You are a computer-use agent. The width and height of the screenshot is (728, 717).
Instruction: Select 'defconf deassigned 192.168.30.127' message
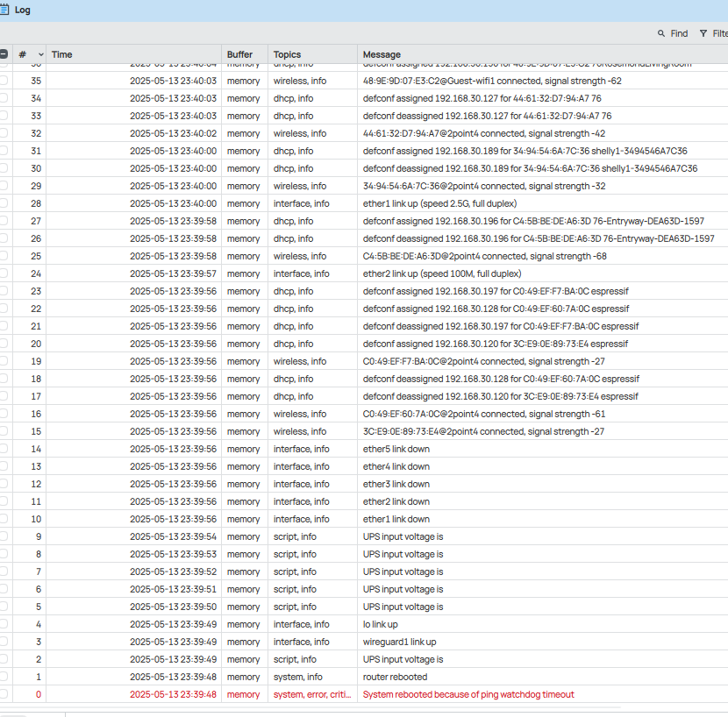click(487, 116)
